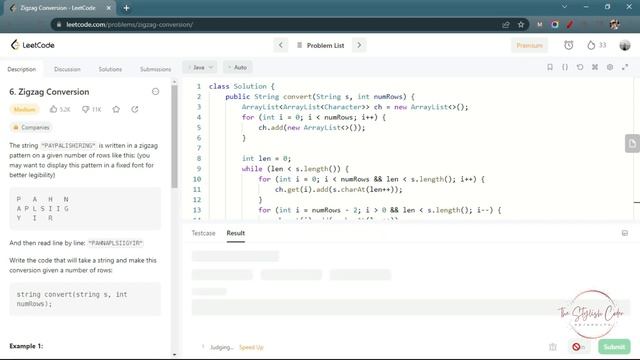Viewport: 640px width, 360px height.
Task: Click the share problem icon
Action: [135, 109]
